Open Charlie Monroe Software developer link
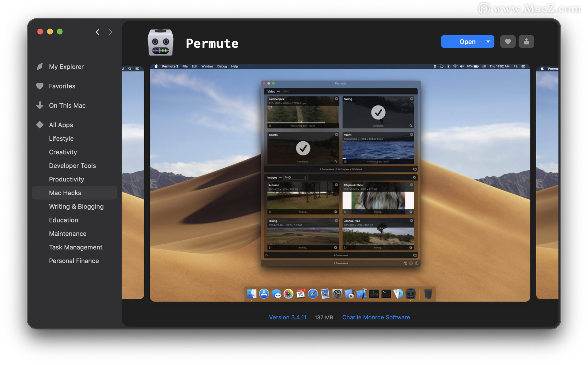Screen dimensions: 588x365 tap(376, 317)
